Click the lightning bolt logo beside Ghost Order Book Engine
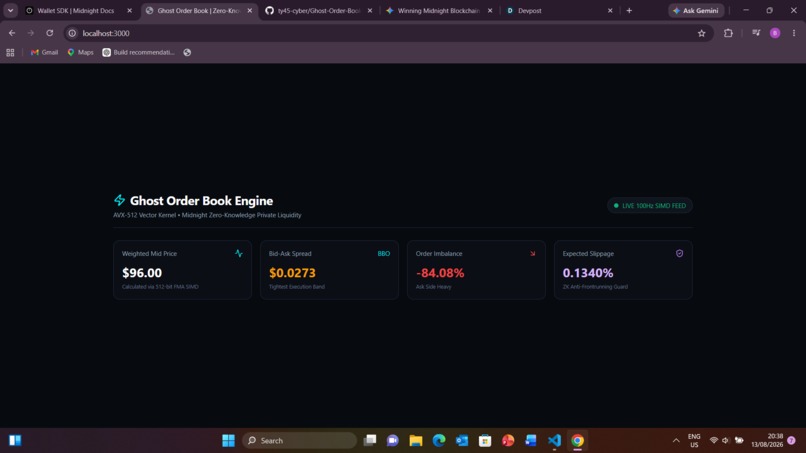Viewport: 806px width, 453px height. tap(119, 200)
